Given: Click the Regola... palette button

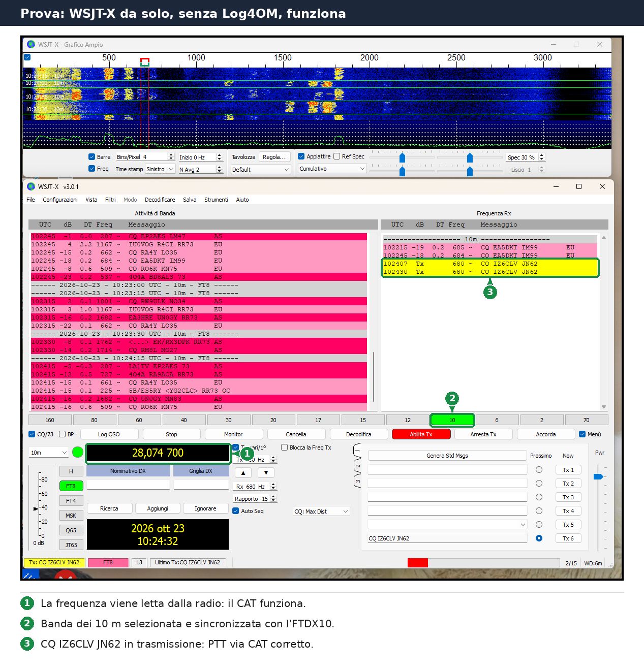Looking at the screenshot, I should (x=274, y=157).
